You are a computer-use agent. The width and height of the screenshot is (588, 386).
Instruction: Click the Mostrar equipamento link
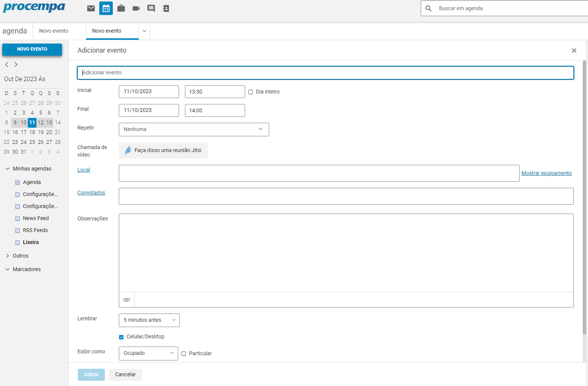(546, 173)
